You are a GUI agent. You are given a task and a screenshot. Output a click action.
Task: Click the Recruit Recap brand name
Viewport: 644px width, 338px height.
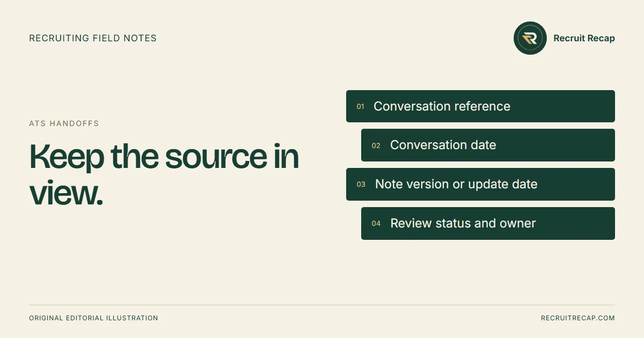tap(584, 38)
